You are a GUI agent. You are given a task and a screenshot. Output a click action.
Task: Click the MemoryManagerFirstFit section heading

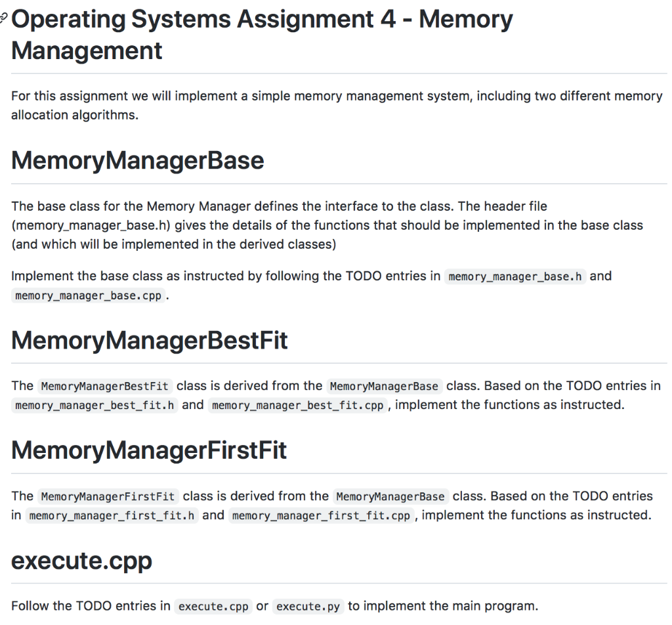(149, 450)
